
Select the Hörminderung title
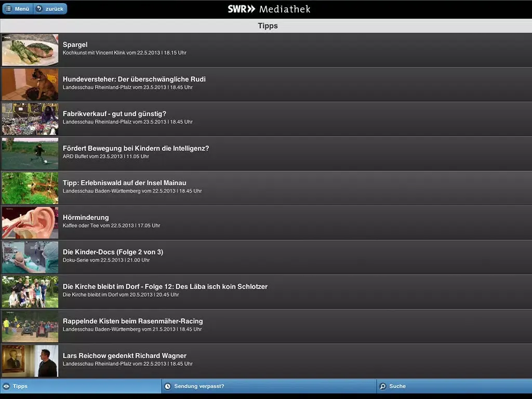(x=86, y=218)
